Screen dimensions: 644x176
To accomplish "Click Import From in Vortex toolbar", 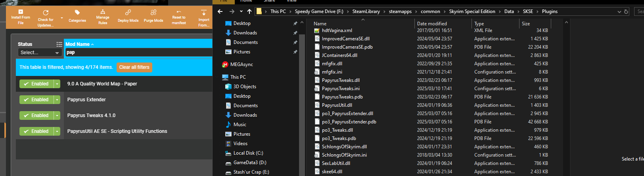I will (x=204, y=18).
